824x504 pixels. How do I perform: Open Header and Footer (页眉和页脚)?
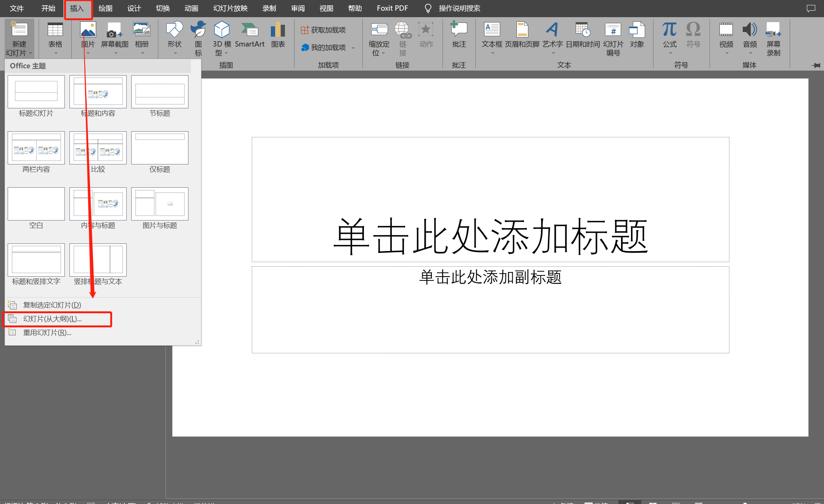pyautogui.click(x=522, y=35)
